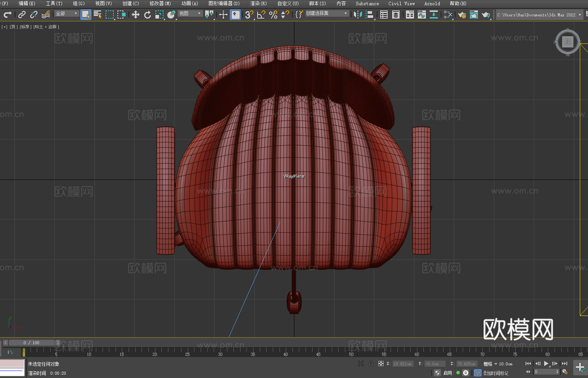Open the 帮助(H) menu

pyautogui.click(x=458, y=3)
